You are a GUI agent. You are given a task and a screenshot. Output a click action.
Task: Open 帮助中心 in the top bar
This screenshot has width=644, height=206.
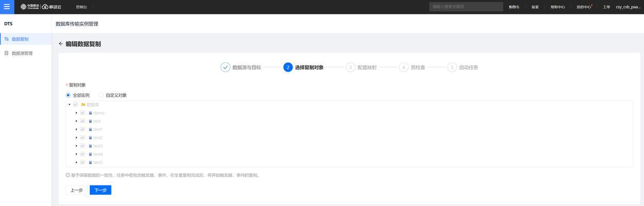pyautogui.click(x=557, y=7)
